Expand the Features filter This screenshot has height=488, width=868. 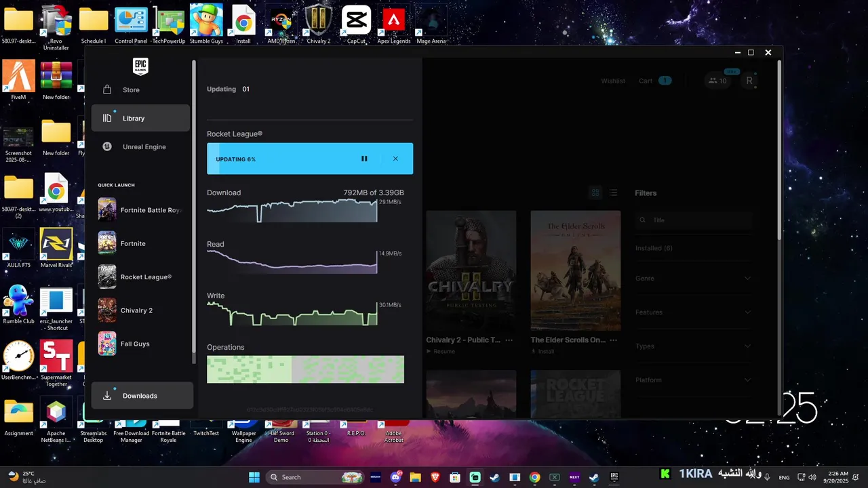point(694,312)
